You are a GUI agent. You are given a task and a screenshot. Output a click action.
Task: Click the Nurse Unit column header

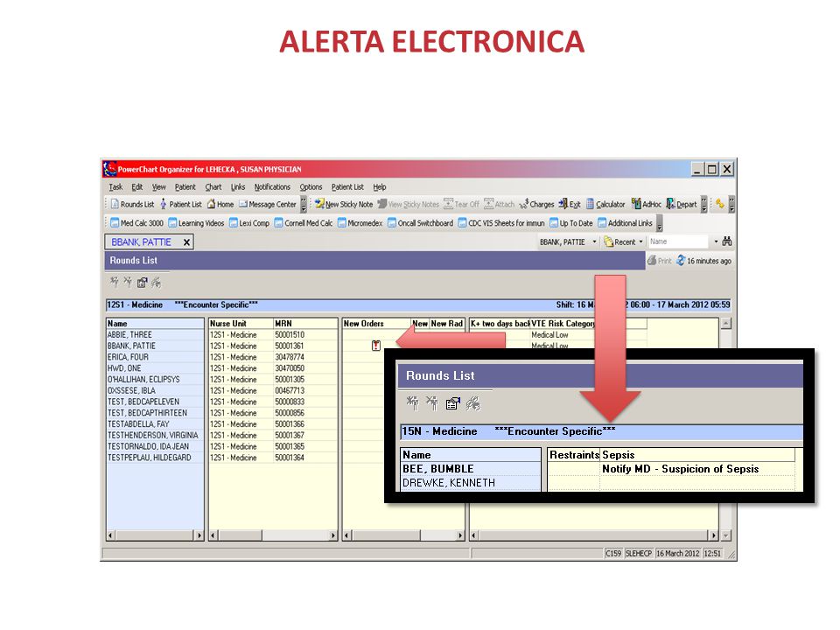click(x=241, y=324)
